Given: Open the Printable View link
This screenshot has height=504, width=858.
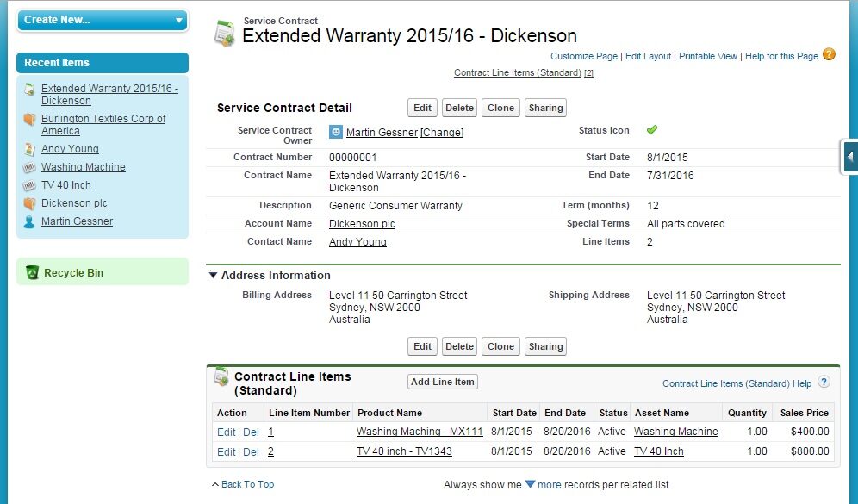Looking at the screenshot, I should [707, 56].
